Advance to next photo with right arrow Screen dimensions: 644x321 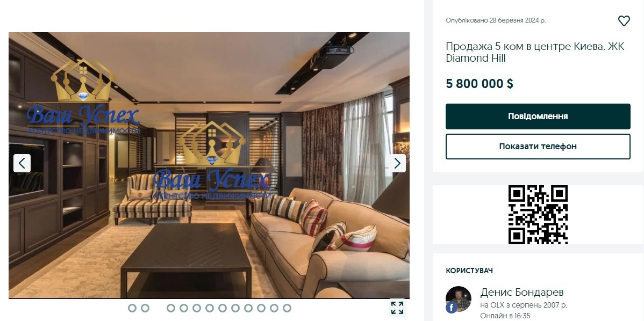tap(397, 163)
